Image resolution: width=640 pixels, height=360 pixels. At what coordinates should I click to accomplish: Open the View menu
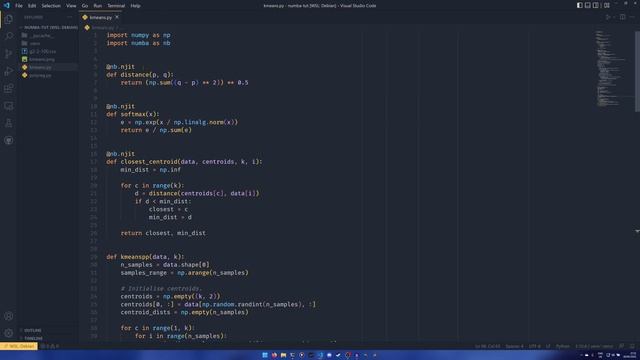click(x=71, y=6)
